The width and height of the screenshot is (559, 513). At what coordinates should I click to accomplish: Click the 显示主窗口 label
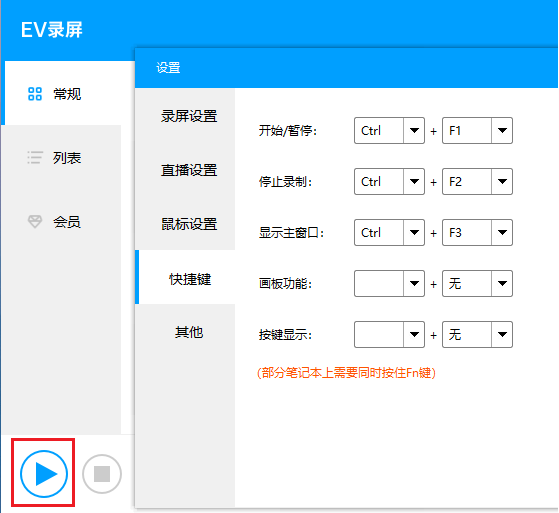click(291, 233)
